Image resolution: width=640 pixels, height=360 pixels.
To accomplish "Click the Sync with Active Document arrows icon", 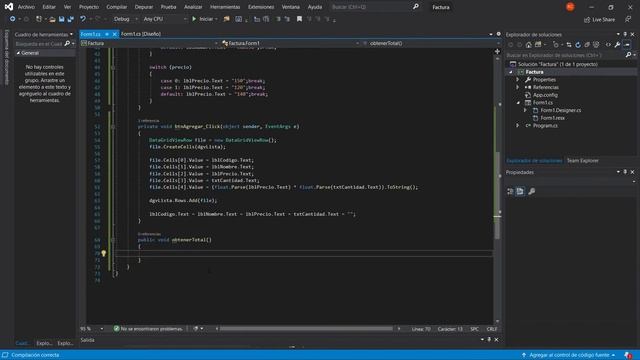I will [x=569, y=45].
